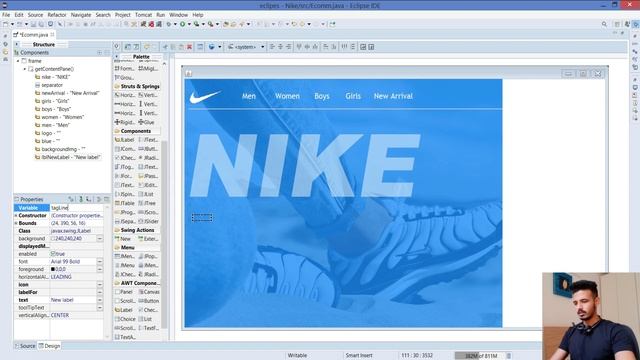
Task: Select TextA... AWT text area in Palette
Action: pos(125,337)
